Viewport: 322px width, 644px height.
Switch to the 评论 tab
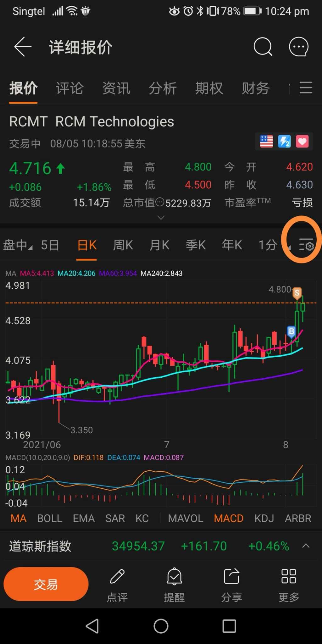70,88
